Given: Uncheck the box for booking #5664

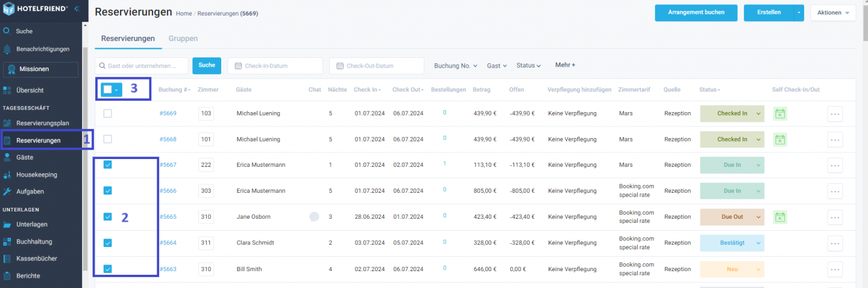Looking at the screenshot, I should 107,243.
